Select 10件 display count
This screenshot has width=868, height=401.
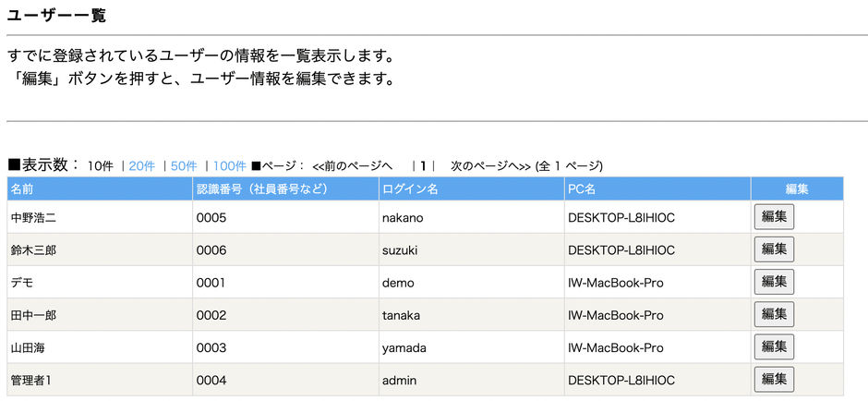tap(100, 166)
